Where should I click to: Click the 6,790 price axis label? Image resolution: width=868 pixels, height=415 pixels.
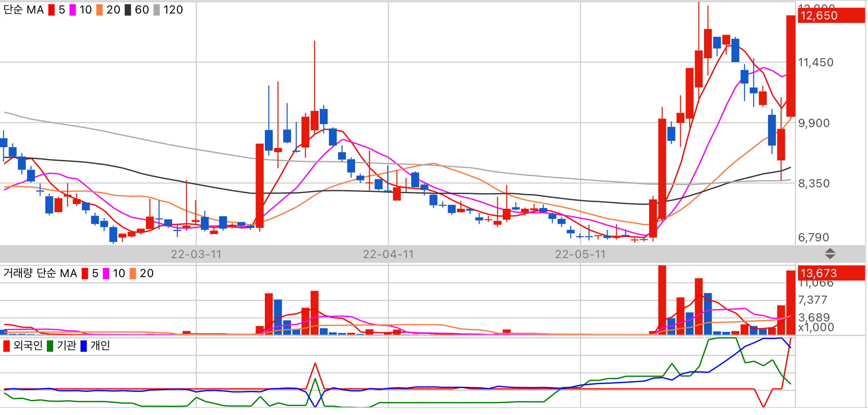(814, 237)
